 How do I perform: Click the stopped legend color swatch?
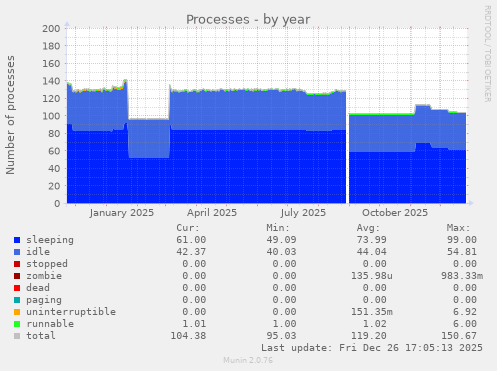(x=17, y=264)
